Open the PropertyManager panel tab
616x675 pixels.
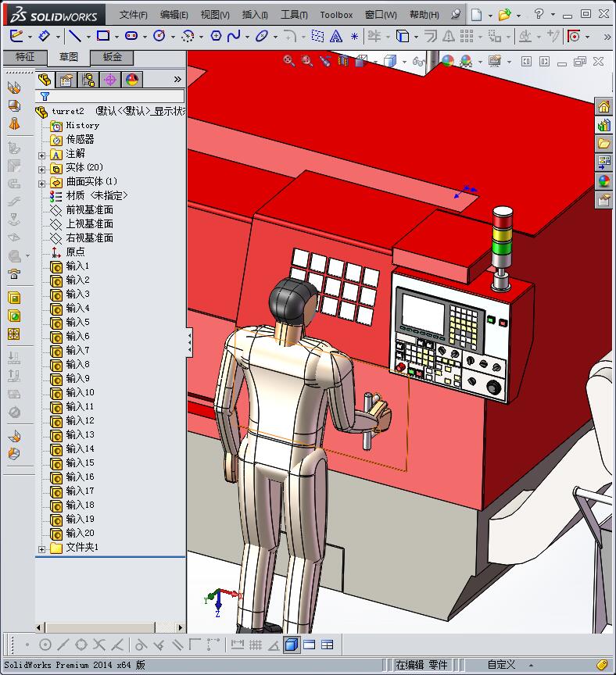tap(66, 80)
